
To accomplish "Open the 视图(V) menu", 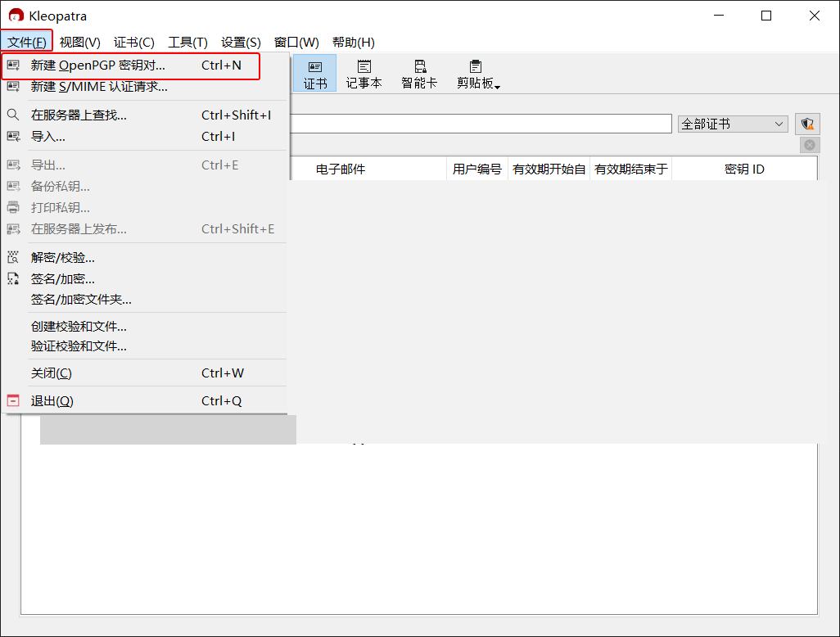I will pyautogui.click(x=79, y=42).
